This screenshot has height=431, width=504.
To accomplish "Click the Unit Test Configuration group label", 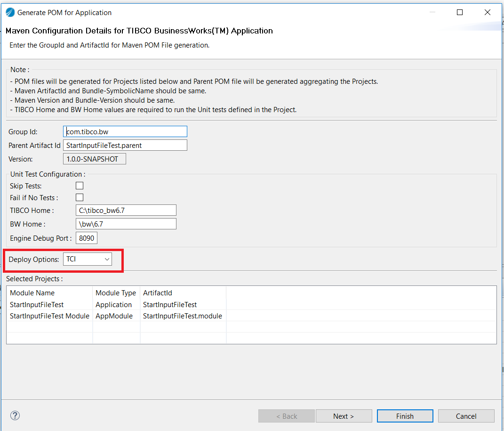I will point(48,174).
